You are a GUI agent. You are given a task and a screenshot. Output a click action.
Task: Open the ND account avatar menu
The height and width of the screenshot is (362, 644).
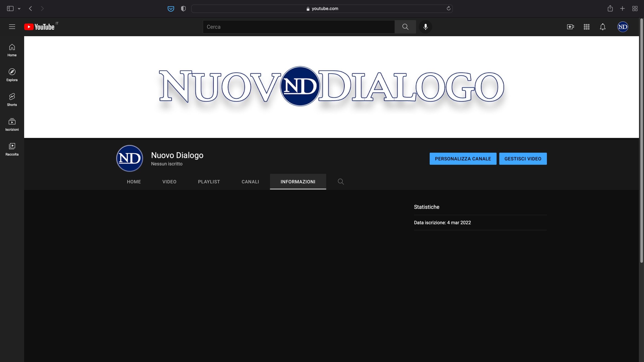tap(623, 27)
